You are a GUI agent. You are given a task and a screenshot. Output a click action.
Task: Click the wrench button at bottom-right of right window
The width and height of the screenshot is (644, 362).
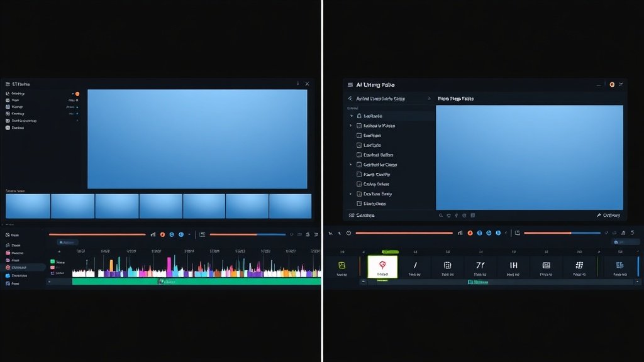608,215
